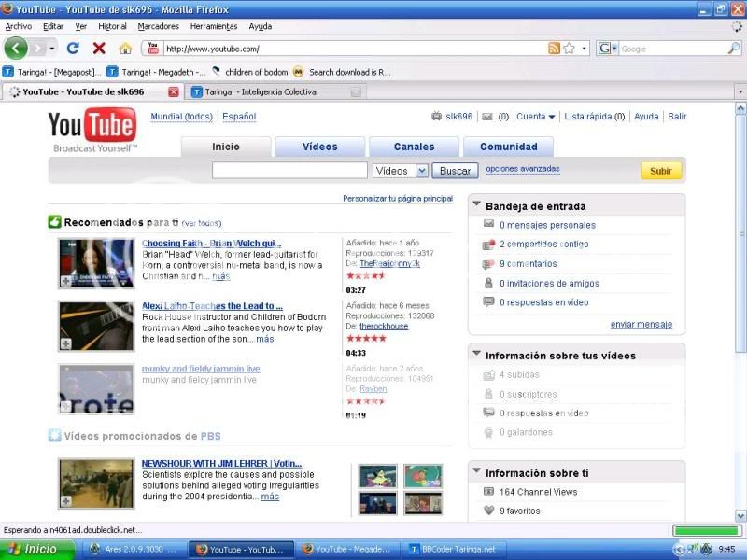Click add-to-quicklist plus on Choosing Faith thumbnail
The image size is (747, 560).
point(65,281)
